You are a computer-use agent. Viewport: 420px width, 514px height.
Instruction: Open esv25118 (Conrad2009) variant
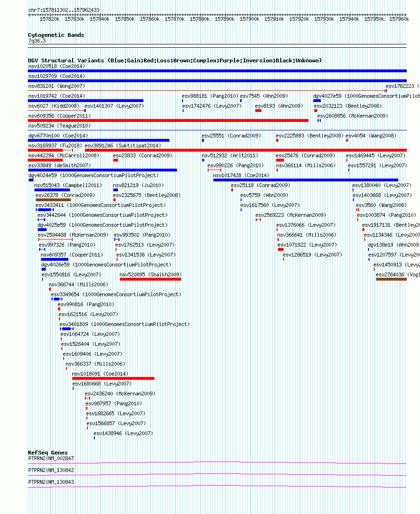point(260,185)
